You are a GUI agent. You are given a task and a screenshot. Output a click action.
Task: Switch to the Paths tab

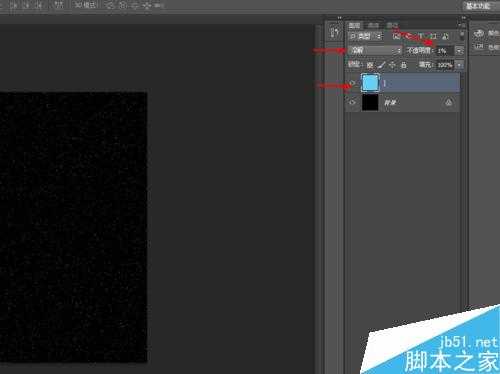coord(392,25)
